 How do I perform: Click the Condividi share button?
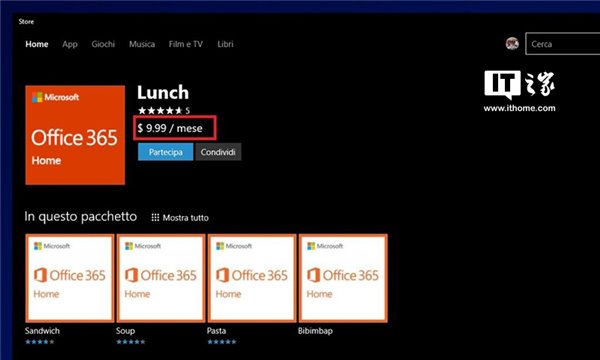coord(218,152)
